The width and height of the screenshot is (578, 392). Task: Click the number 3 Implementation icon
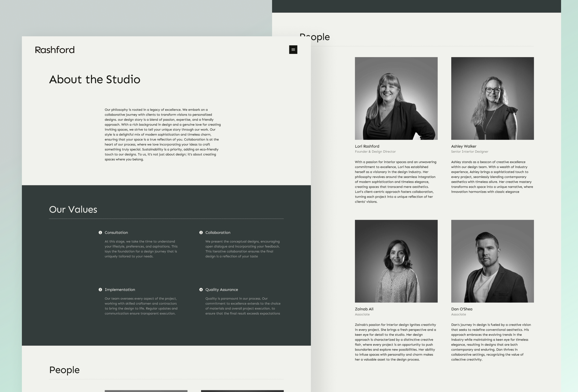(x=100, y=290)
